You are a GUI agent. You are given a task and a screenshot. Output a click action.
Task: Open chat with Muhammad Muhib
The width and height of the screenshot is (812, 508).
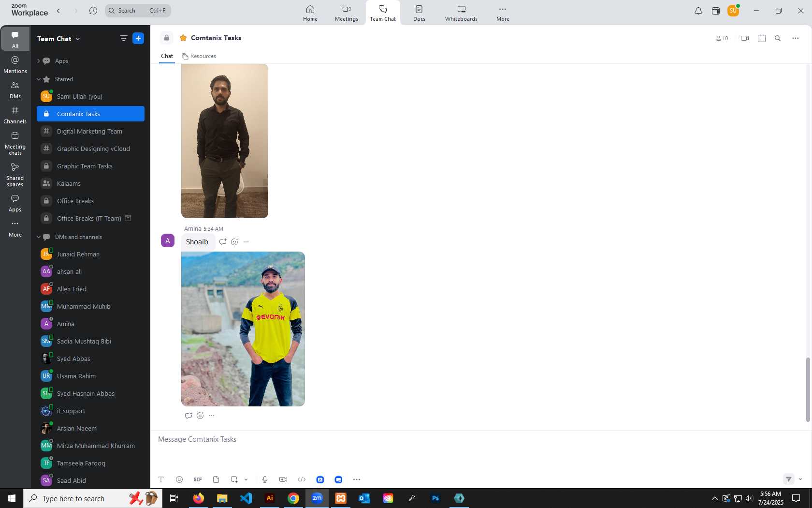pyautogui.click(x=90, y=306)
